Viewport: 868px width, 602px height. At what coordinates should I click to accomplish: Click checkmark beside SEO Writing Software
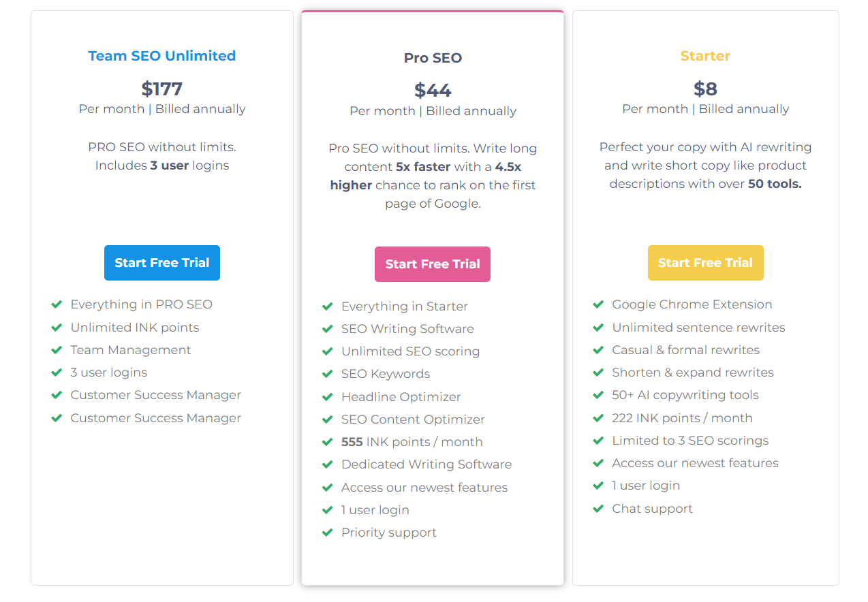pyautogui.click(x=328, y=329)
